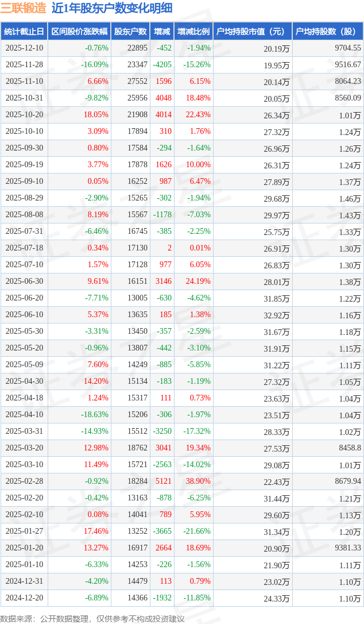The height and width of the screenshot is (624, 364).
Task: Select the 5121 increase value cell
Action: click(x=163, y=482)
